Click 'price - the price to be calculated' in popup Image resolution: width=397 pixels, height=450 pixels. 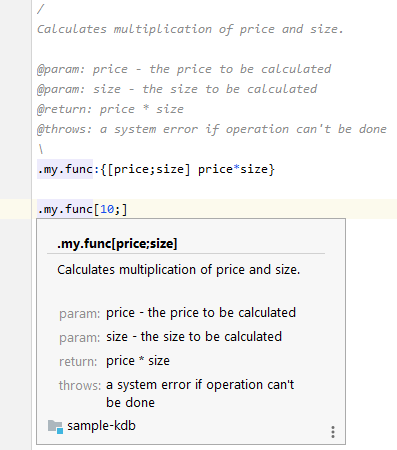tap(201, 313)
